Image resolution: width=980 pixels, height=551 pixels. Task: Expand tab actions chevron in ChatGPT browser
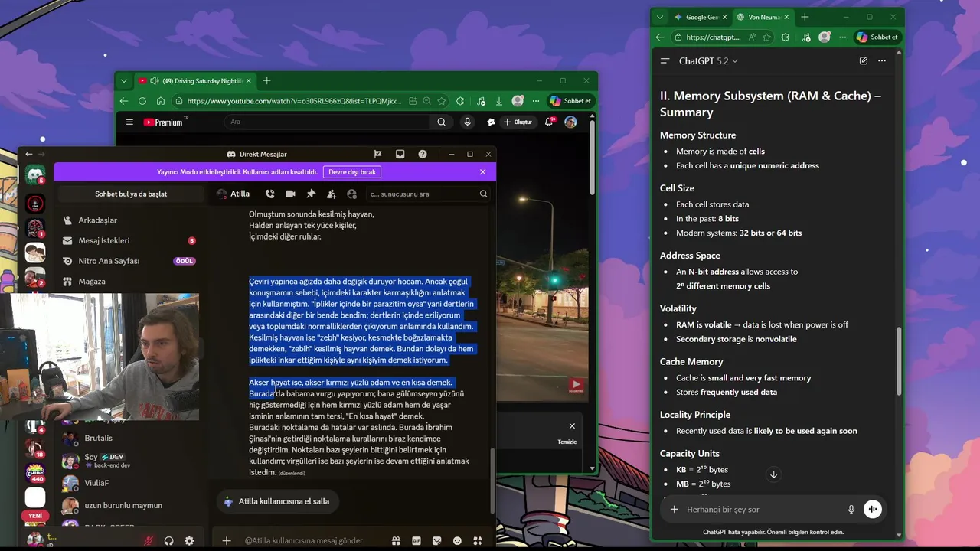click(x=661, y=17)
